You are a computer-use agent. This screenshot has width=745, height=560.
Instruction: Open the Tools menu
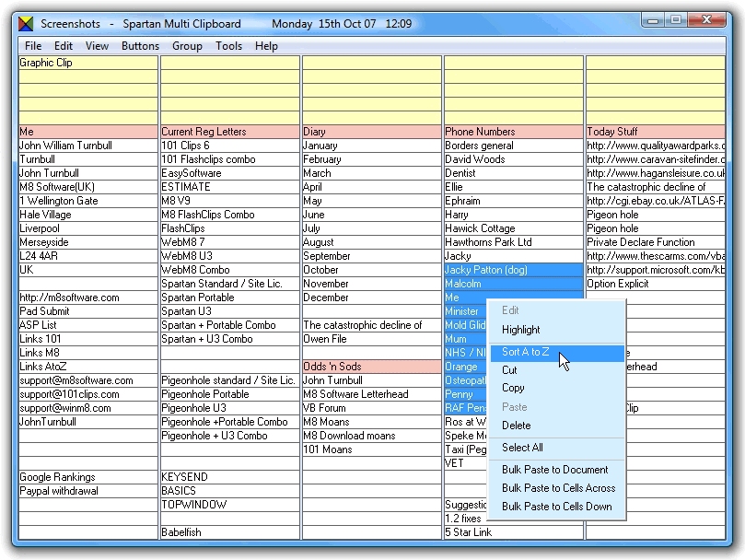pyautogui.click(x=228, y=46)
